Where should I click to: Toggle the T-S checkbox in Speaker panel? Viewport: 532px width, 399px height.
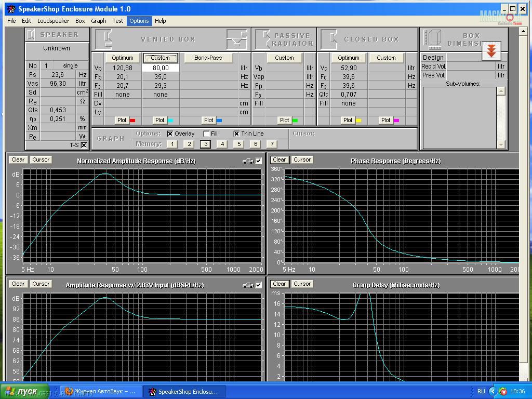tap(84, 145)
